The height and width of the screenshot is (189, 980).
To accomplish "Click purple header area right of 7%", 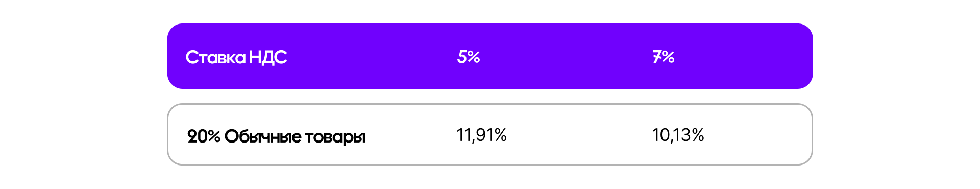I will click(743, 56).
